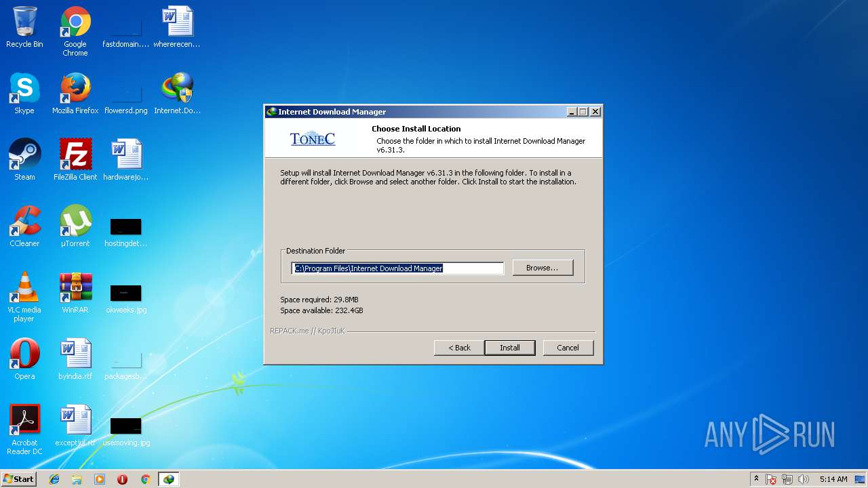Cancel the IDM setup
The image size is (868, 488).
click(568, 348)
